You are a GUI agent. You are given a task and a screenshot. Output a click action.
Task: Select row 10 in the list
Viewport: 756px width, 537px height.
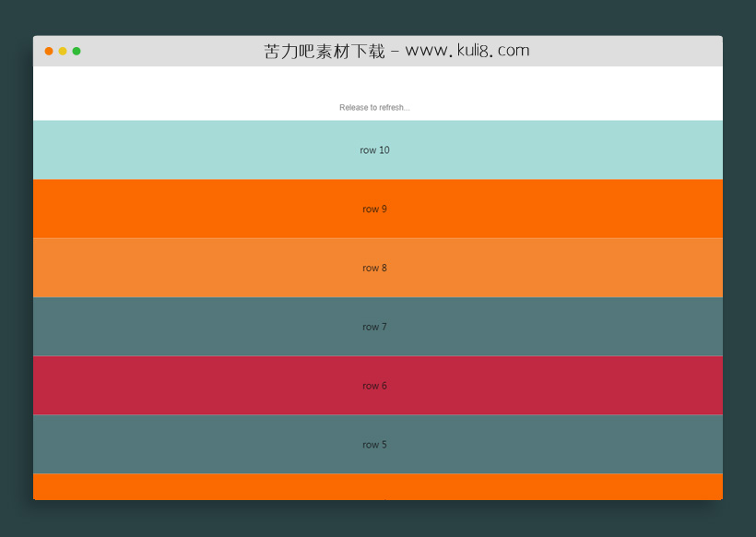[x=374, y=149]
